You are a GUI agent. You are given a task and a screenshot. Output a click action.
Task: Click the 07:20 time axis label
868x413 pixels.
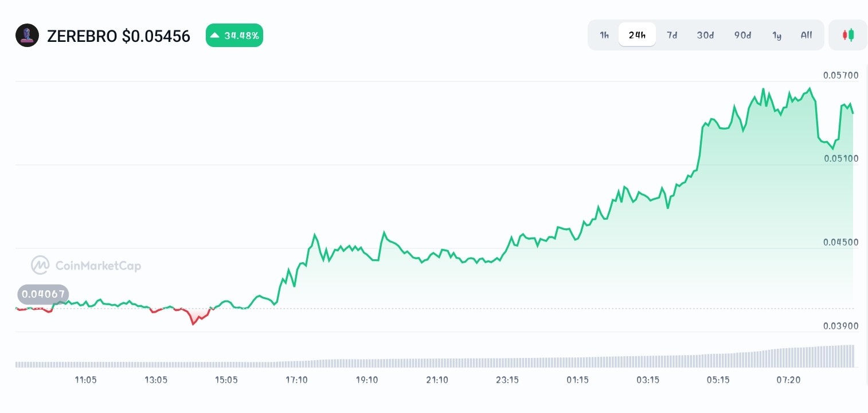pyautogui.click(x=788, y=380)
